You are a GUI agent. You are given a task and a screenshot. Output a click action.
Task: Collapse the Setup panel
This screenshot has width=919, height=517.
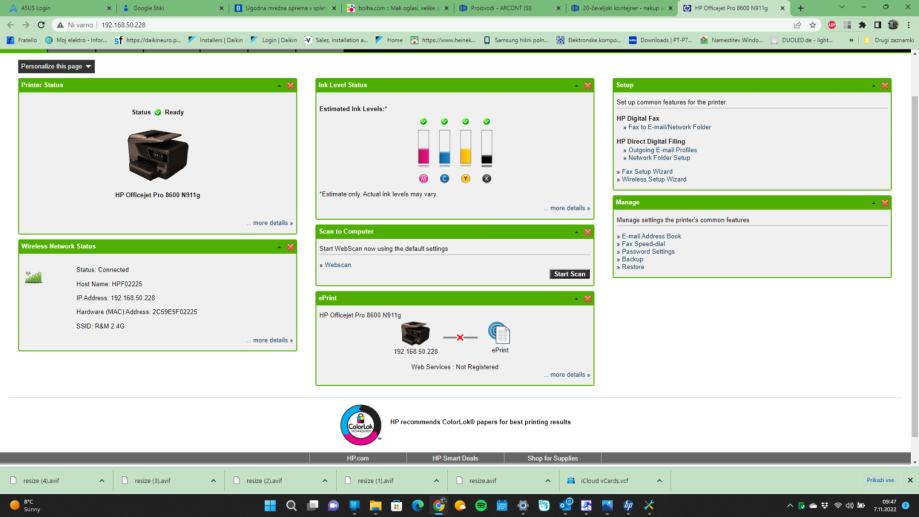pyautogui.click(x=873, y=86)
